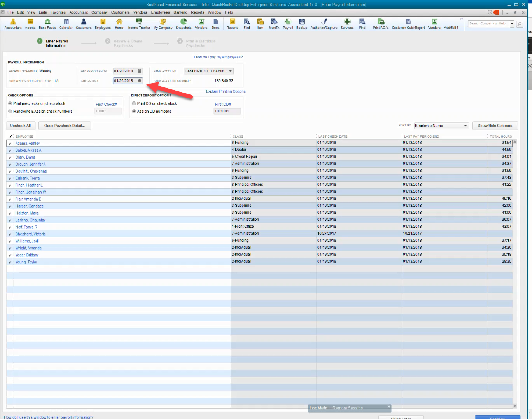Viewport: 532px width, 419px height.
Task: Click the Open Paycheck Detail button
Action: (65, 126)
